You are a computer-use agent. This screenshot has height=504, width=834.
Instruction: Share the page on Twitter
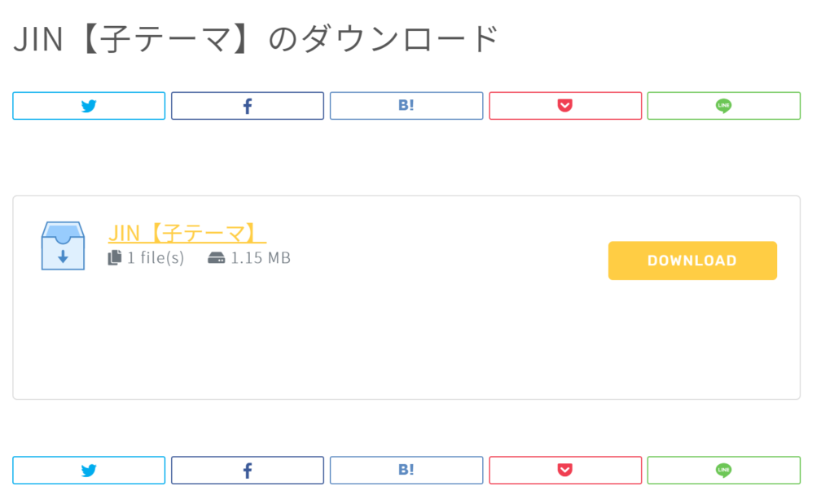[x=89, y=105]
